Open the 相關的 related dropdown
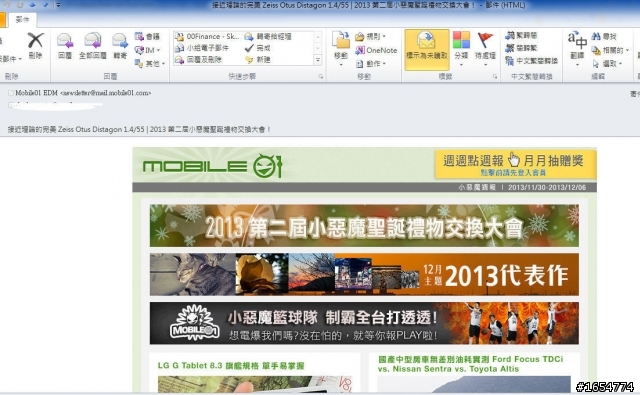The width and height of the screenshot is (640, 395). click(x=610, y=50)
